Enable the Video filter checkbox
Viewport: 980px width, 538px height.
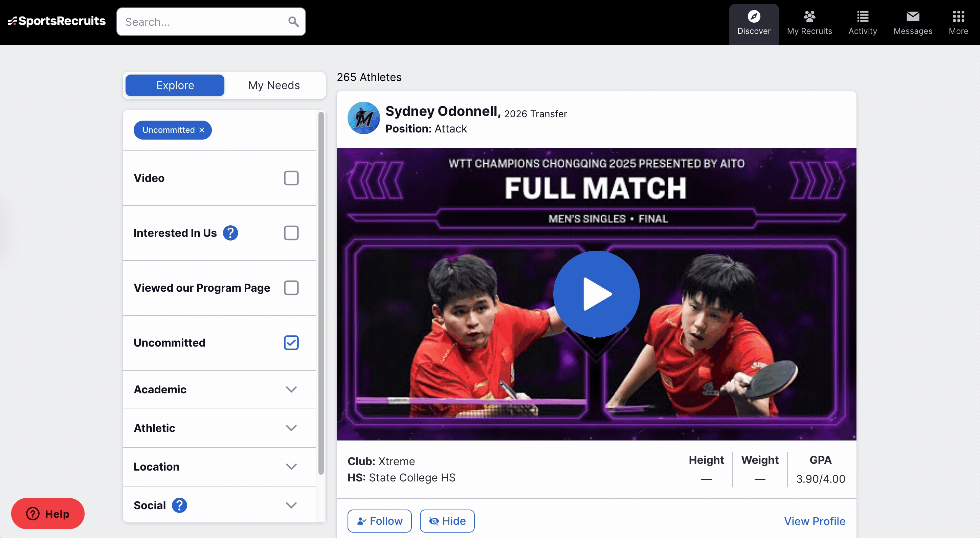click(291, 178)
